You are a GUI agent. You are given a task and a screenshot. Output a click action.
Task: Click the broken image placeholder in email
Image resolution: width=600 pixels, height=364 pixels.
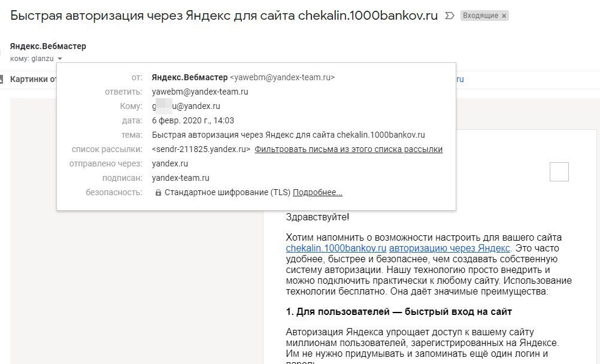[559, 171]
